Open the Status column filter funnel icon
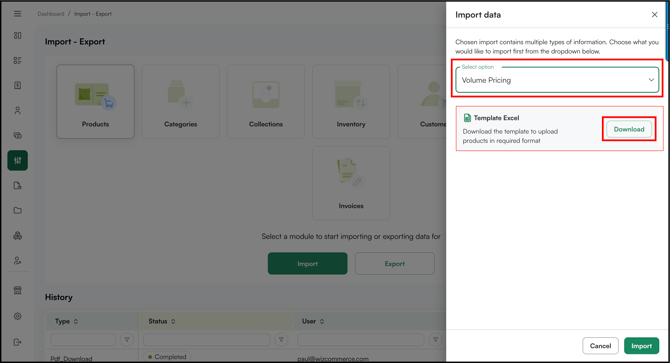This screenshot has width=670, height=363. pos(281,340)
